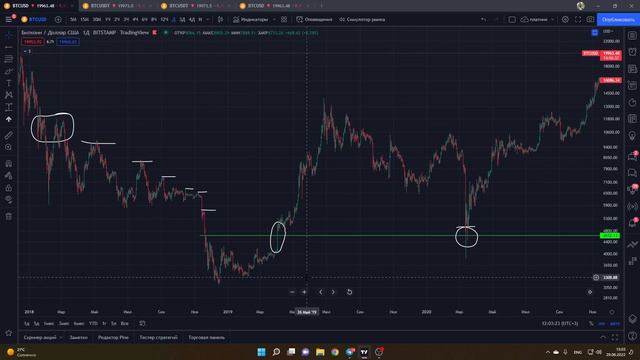Screen dimensions: 640x360
Task: Open the Заметки tab
Action: click(78, 338)
